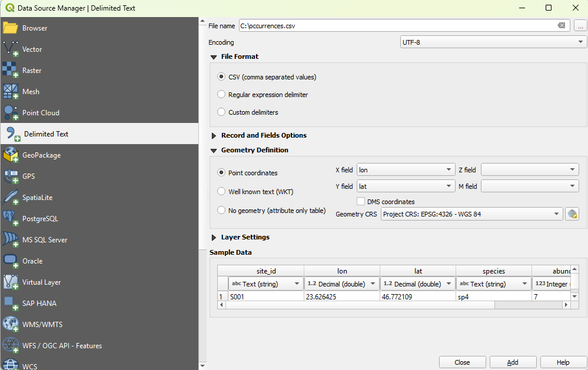Select the Vector source icon
Screen dimensions: 588x370
tap(10, 49)
